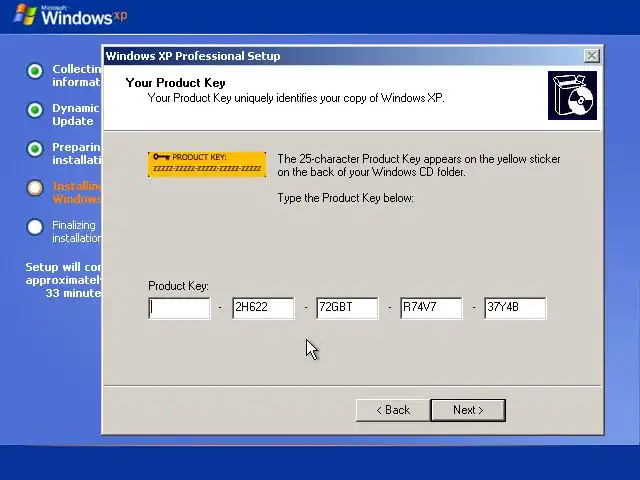Click the Dynamic Update step indicator
640x480 pixels.
pyautogui.click(x=35, y=110)
